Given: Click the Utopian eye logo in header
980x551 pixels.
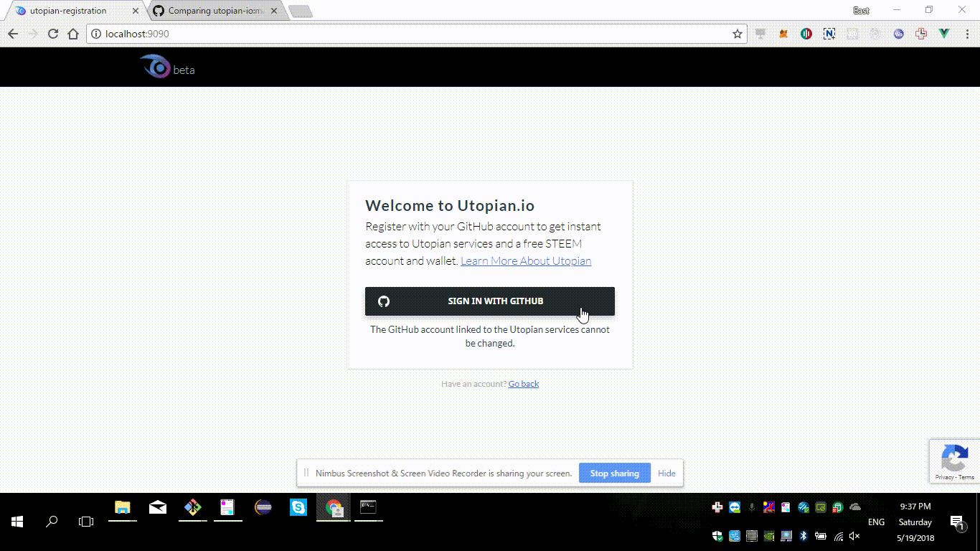Looking at the screenshot, I should pos(155,67).
